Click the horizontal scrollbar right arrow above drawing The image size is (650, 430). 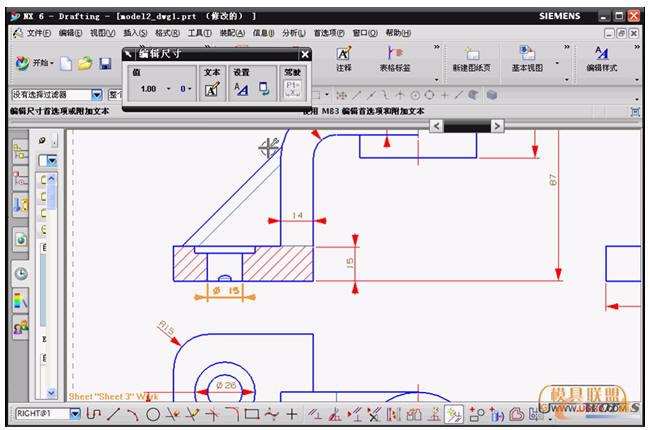[x=498, y=126]
